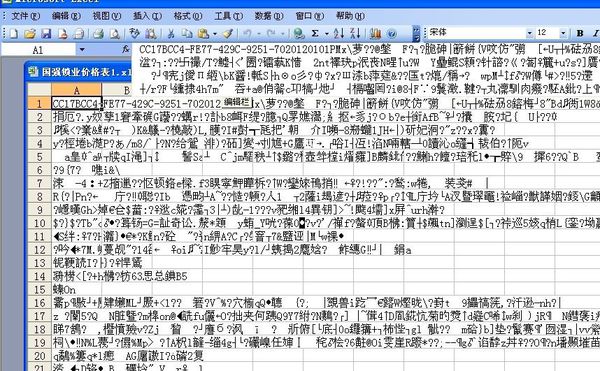Select row 15 header

coord(40,290)
